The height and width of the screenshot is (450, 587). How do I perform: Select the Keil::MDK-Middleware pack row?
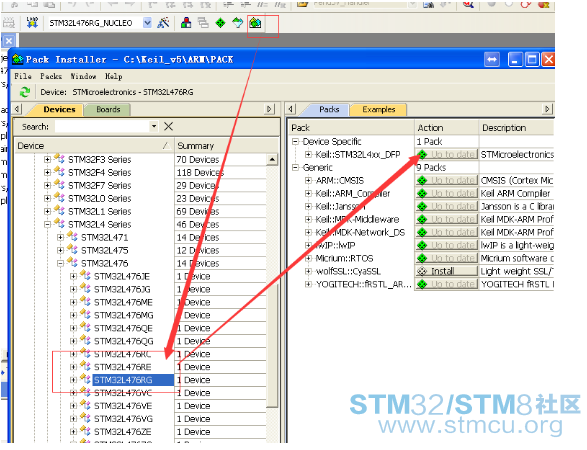358,219
